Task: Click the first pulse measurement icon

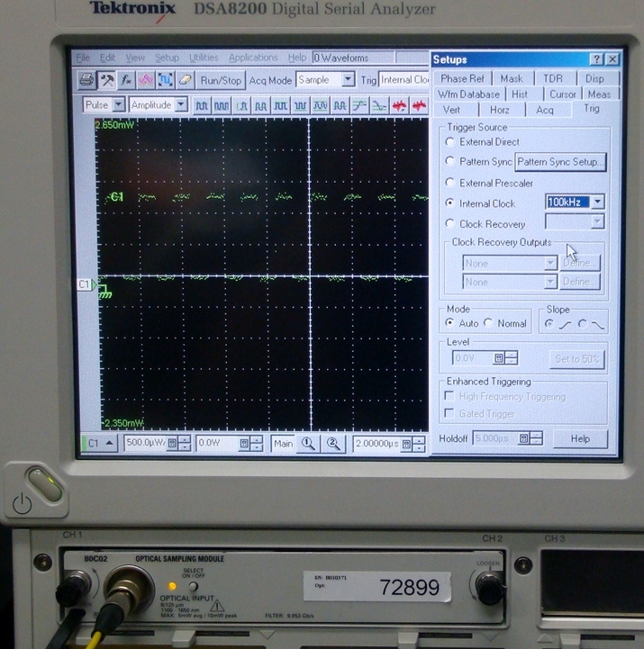Action: pyautogui.click(x=202, y=105)
